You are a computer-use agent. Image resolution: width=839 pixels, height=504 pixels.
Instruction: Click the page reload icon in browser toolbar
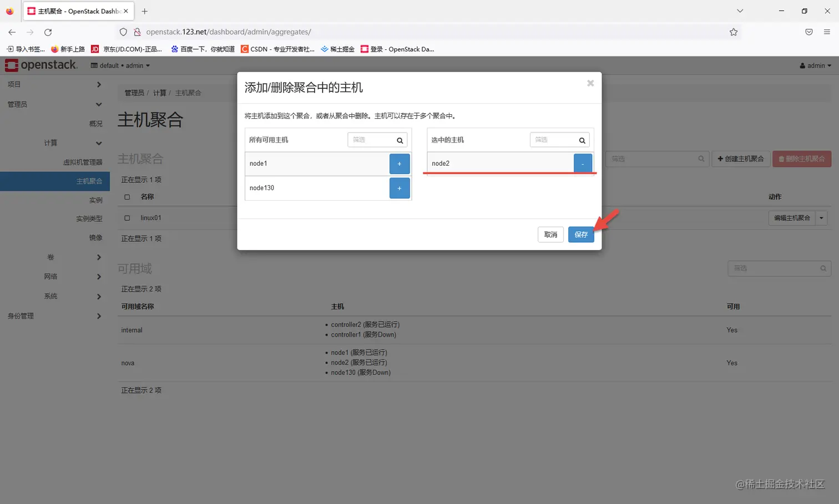click(48, 32)
